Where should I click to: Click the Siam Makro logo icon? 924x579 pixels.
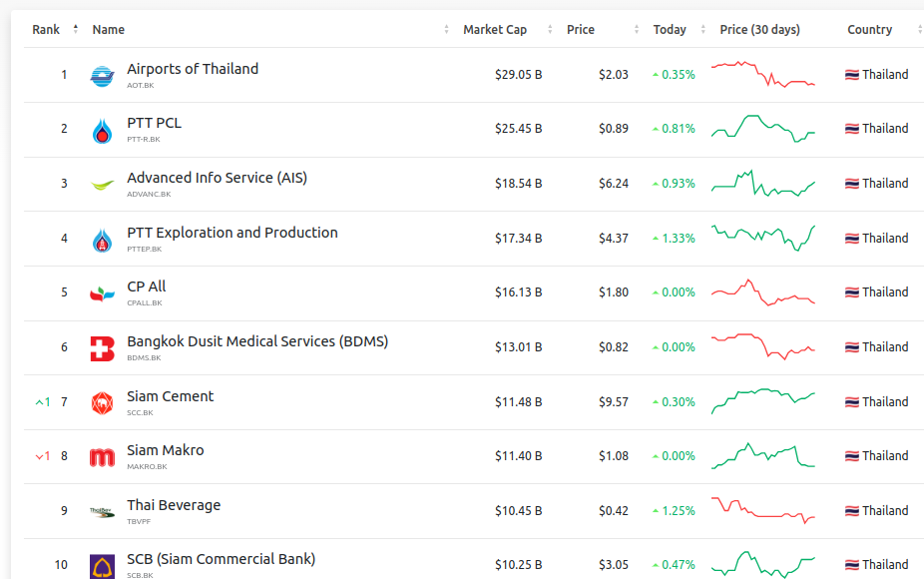pos(102,457)
